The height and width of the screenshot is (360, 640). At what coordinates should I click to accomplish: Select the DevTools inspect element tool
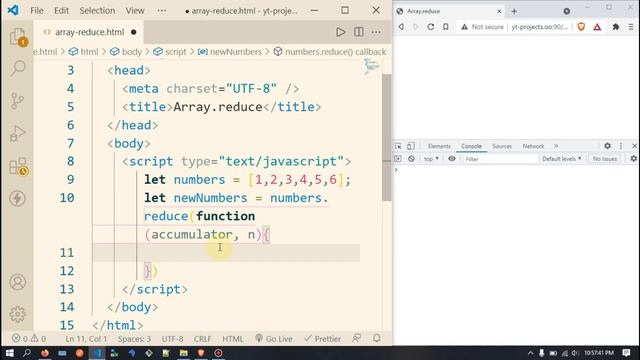point(398,146)
